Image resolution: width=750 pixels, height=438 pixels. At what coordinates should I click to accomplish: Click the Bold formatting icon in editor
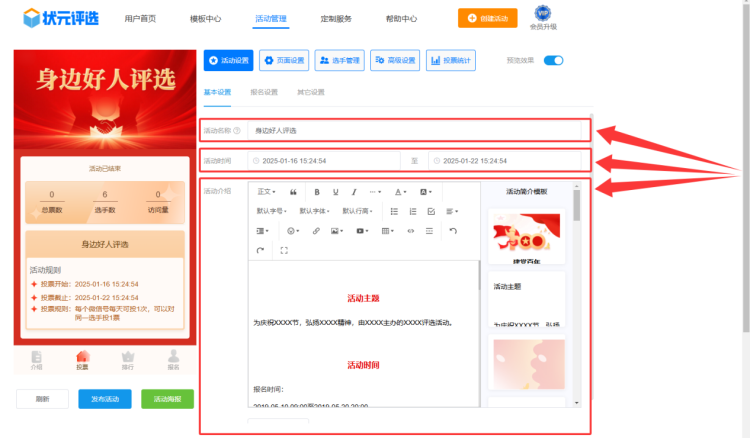(317, 191)
